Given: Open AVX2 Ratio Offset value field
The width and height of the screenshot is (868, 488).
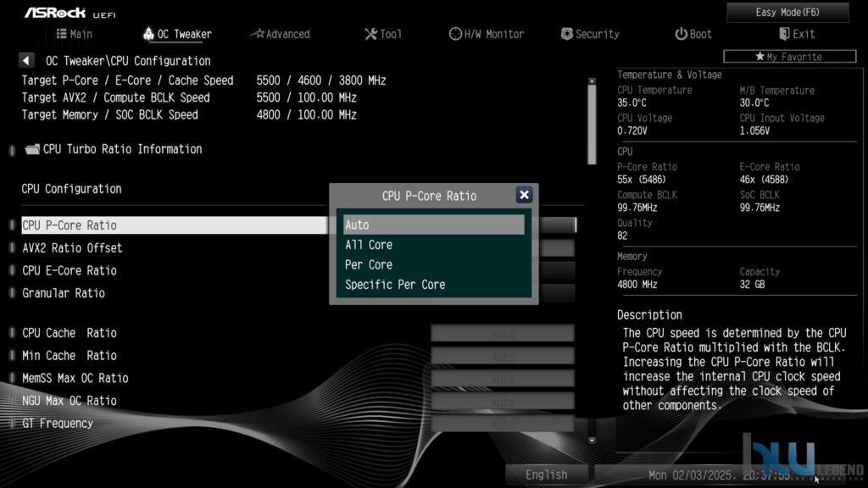Looking at the screenshot, I should [x=558, y=247].
